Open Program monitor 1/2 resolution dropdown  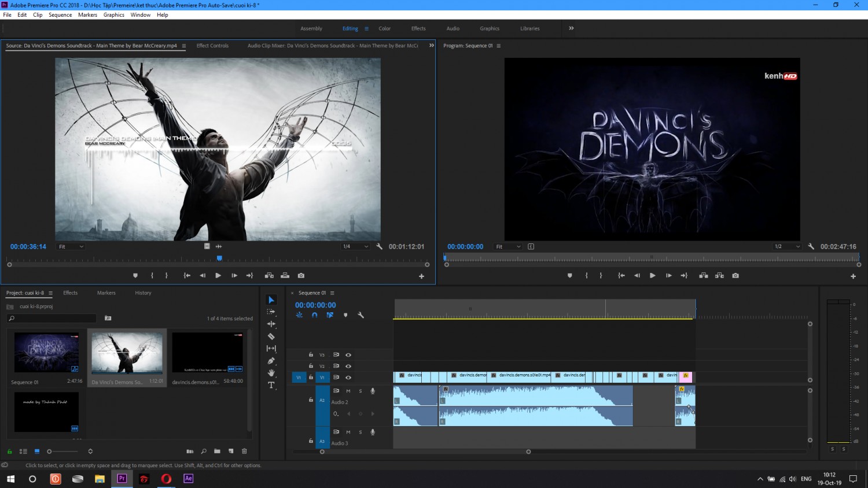788,246
